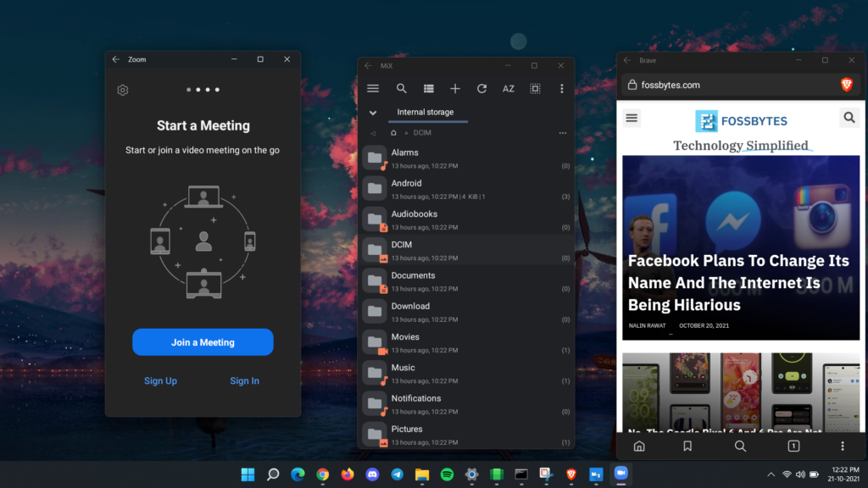Select the Internal storage tab
The width and height of the screenshot is (868, 488).
426,113
